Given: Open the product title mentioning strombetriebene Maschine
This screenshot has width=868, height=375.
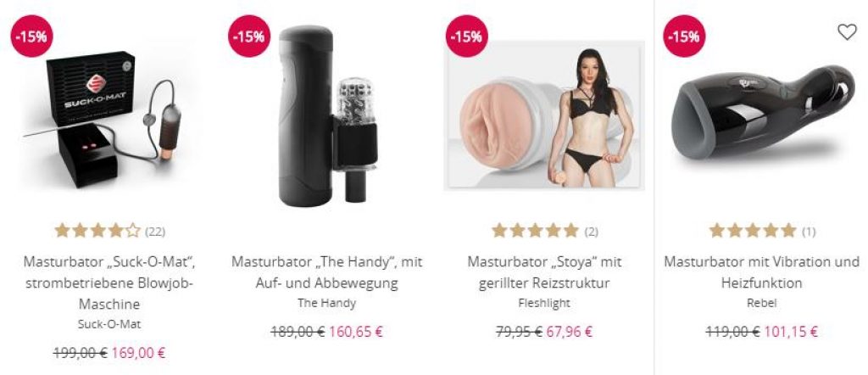Looking at the screenshot, I should (x=109, y=283).
